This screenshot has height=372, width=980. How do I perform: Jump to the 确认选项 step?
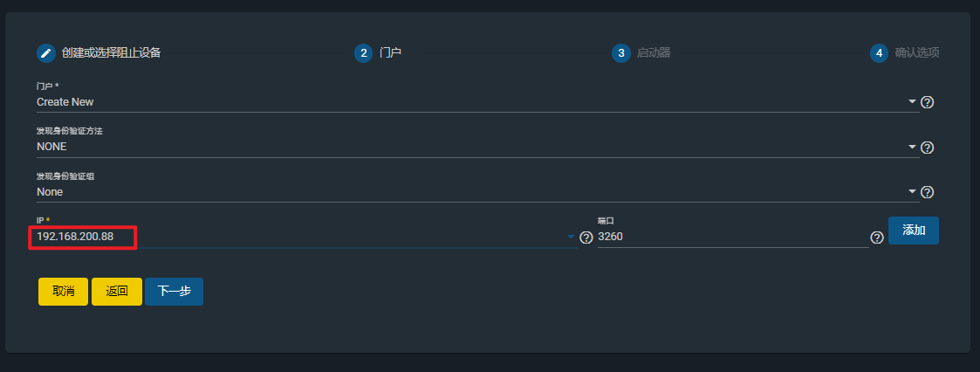(x=916, y=52)
